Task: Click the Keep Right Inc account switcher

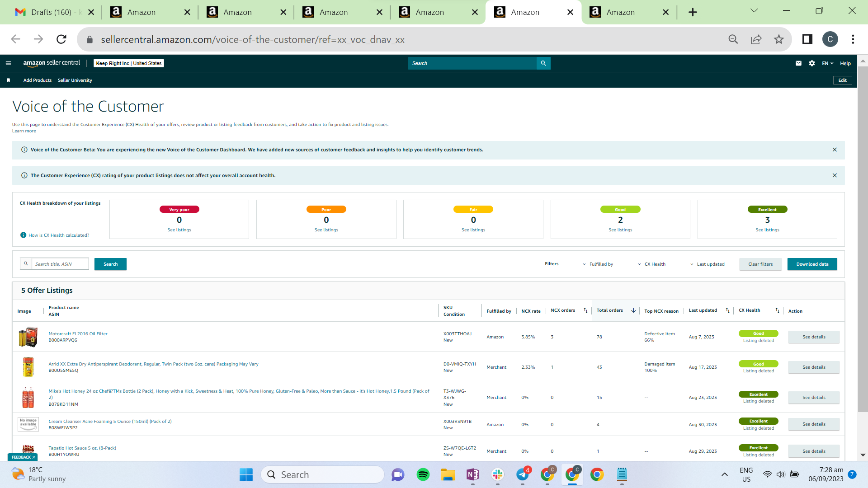Action: click(129, 63)
